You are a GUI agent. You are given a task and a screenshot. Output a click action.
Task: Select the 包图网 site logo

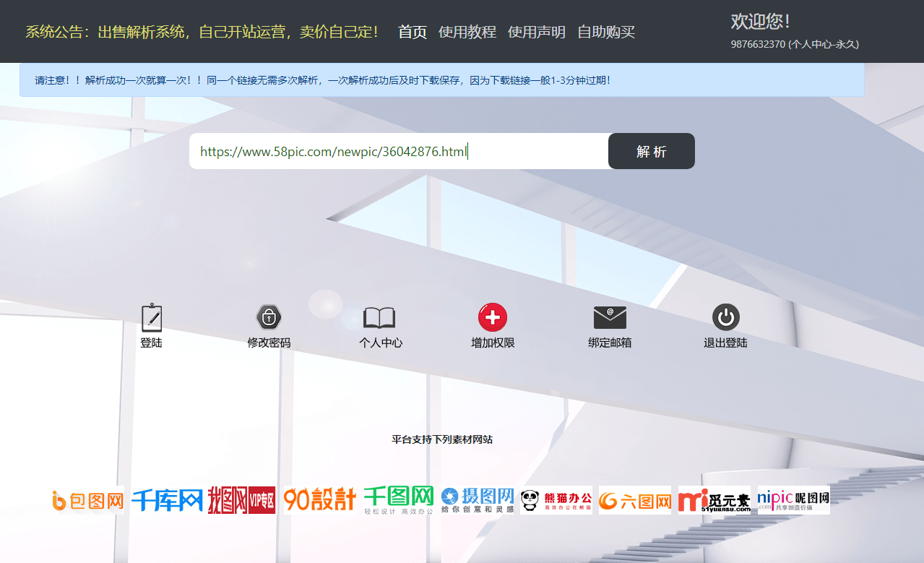tap(87, 499)
